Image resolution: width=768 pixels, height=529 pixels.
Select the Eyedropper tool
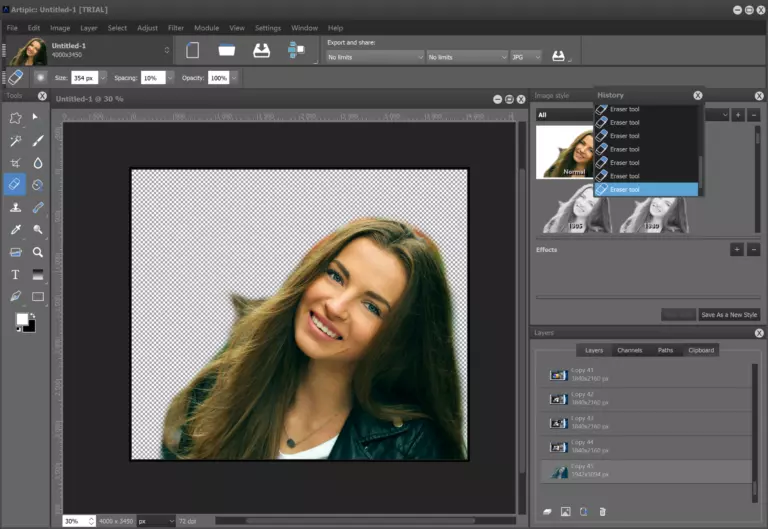[15, 230]
